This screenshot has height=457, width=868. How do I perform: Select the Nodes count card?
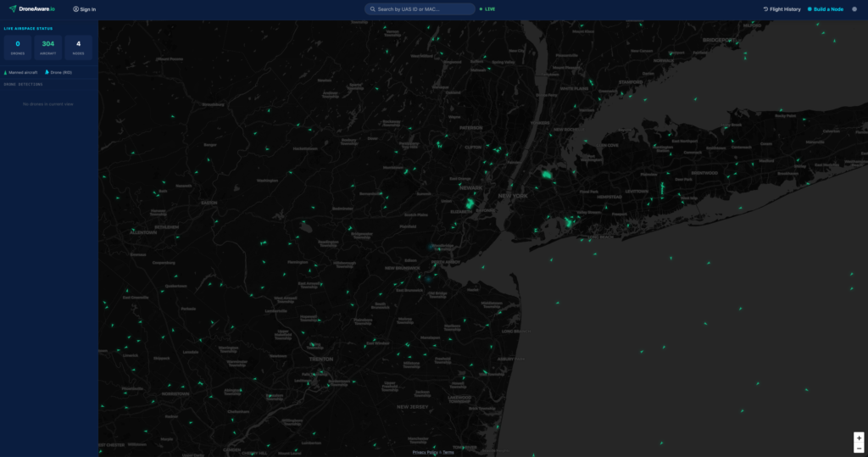79,47
